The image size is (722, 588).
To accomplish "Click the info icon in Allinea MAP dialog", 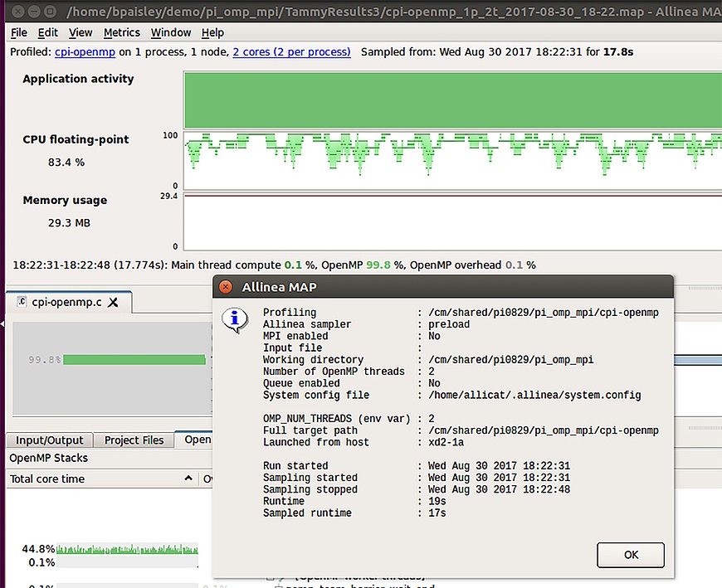I will (235, 320).
